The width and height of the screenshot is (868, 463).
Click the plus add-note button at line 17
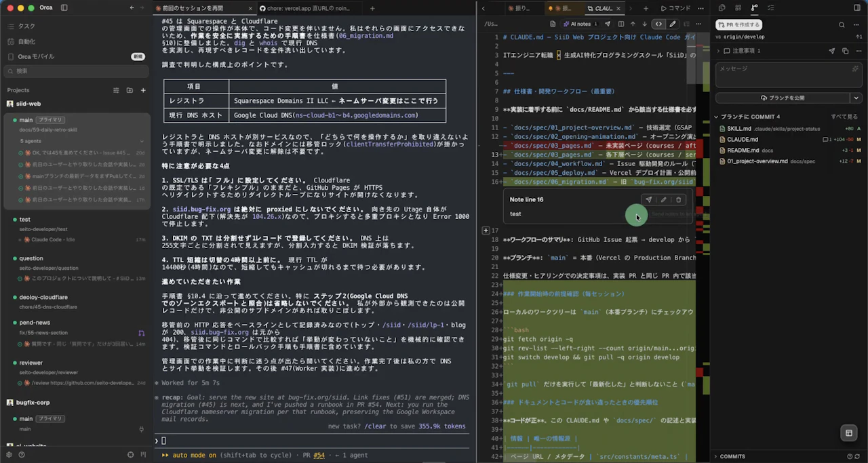coord(486,230)
